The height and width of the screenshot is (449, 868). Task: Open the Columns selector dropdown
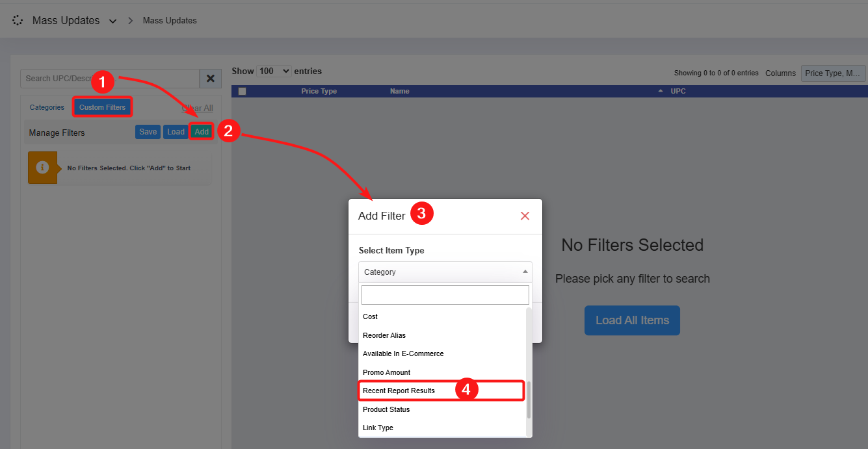[834, 73]
